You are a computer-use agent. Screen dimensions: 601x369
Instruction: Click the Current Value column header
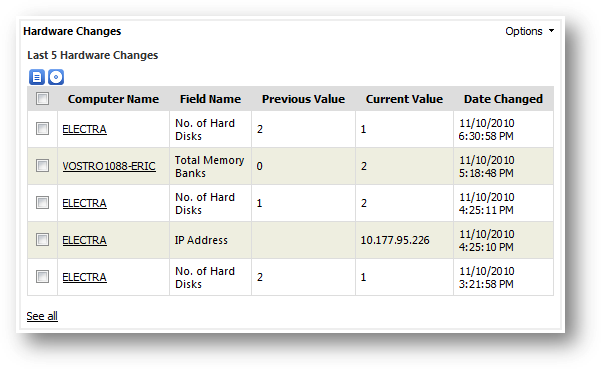404,99
